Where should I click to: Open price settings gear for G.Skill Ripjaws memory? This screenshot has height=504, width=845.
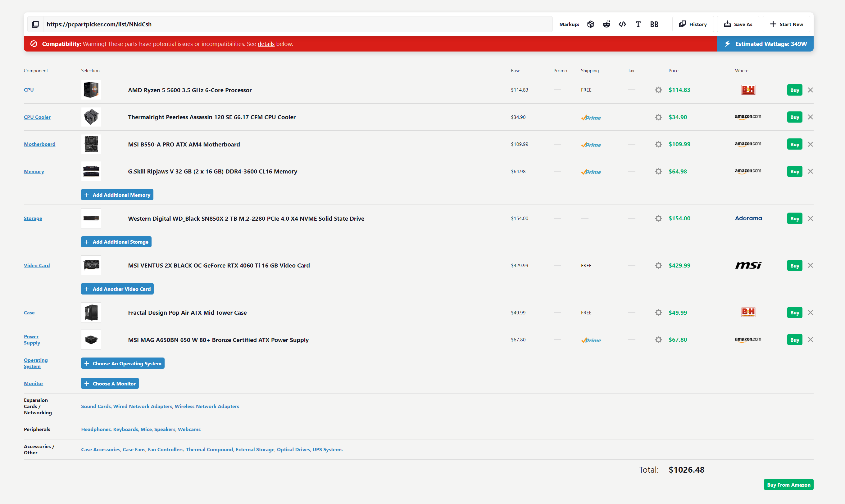coord(658,172)
